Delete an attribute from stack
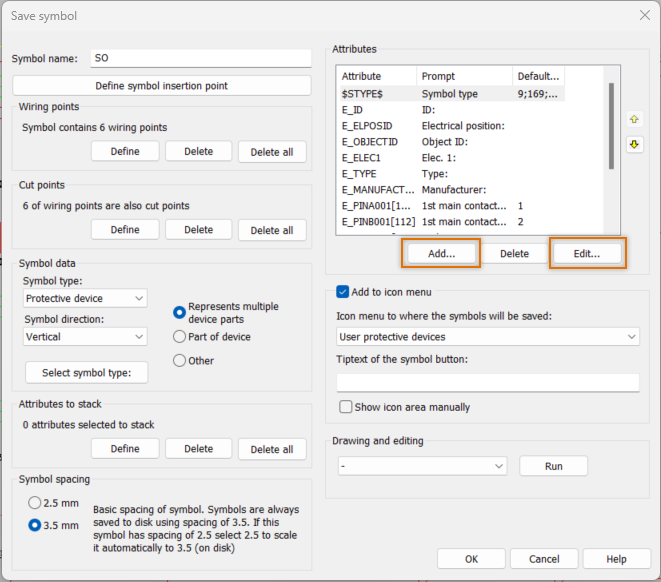The image size is (661, 582). (199, 448)
